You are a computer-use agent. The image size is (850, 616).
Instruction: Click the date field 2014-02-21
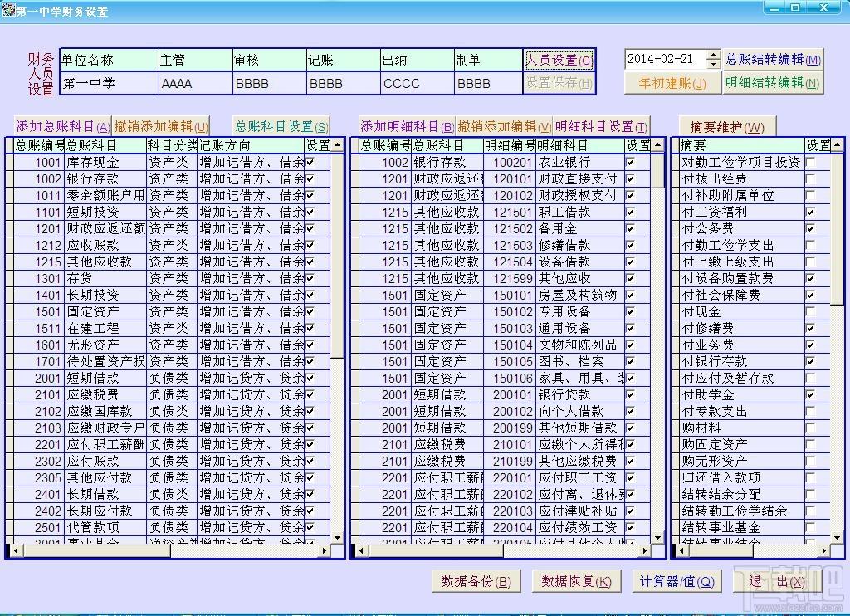click(x=666, y=59)
